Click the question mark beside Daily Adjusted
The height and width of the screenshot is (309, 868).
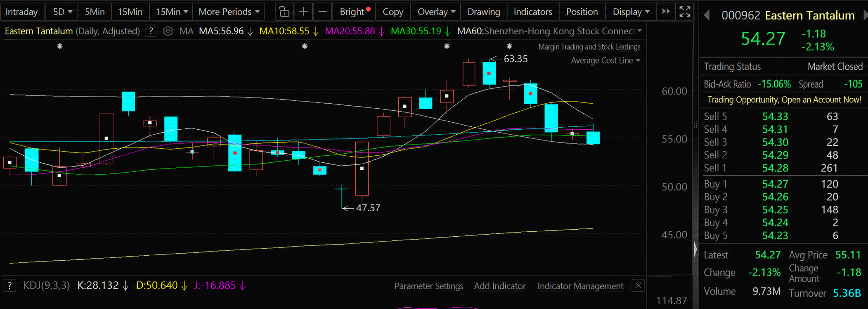click(x=151, y=31)
